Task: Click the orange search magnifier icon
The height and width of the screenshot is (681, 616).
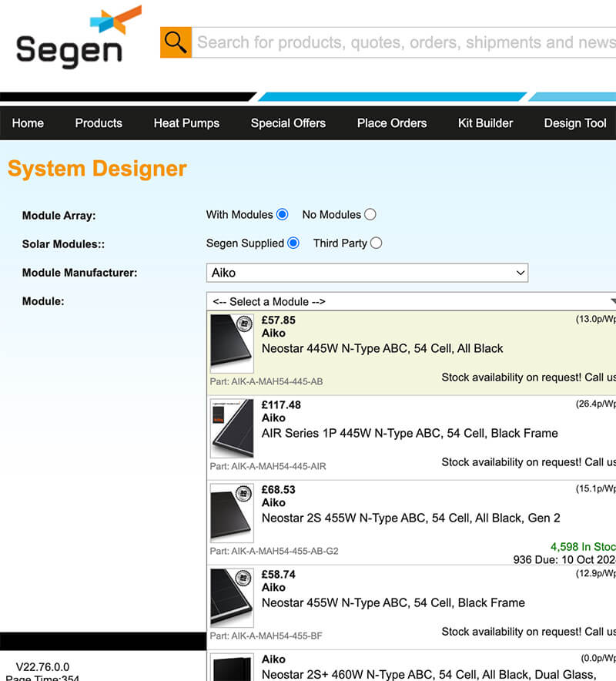Action: (x=176, y=42)
